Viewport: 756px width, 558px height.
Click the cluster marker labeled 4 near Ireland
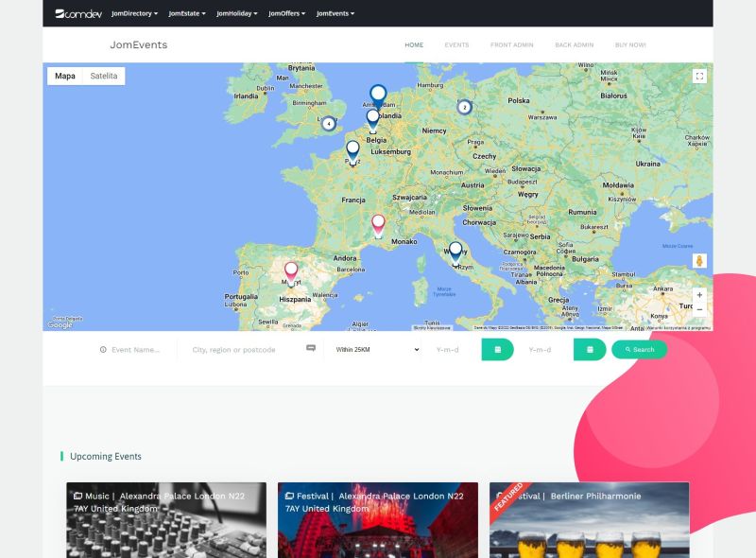pyautogui.click(x=328, y=122)
